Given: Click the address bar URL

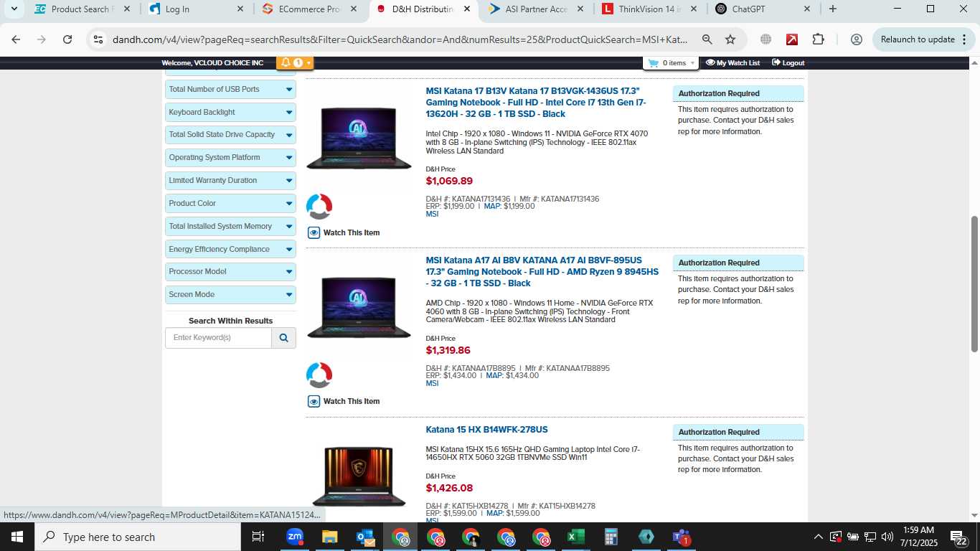Looking at the screenshot, I should (400, 39).
